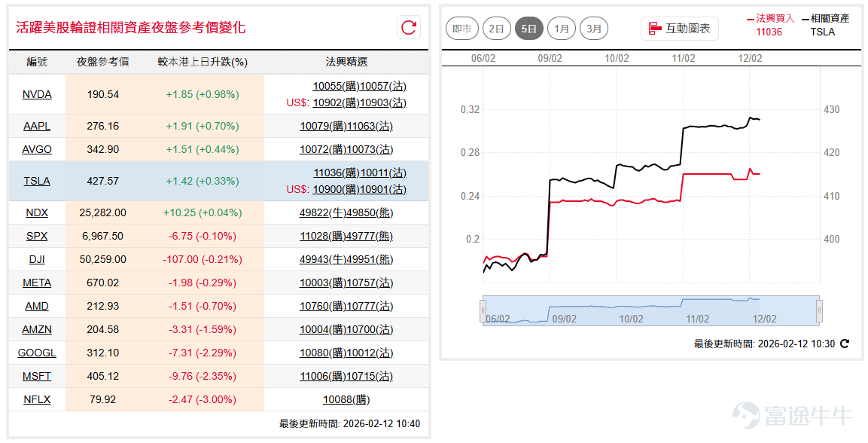This screenshot has width=868, height=443.
Task: Open TSLA US$ call warrant 10900(購)
Action: [x=336, y=190]
